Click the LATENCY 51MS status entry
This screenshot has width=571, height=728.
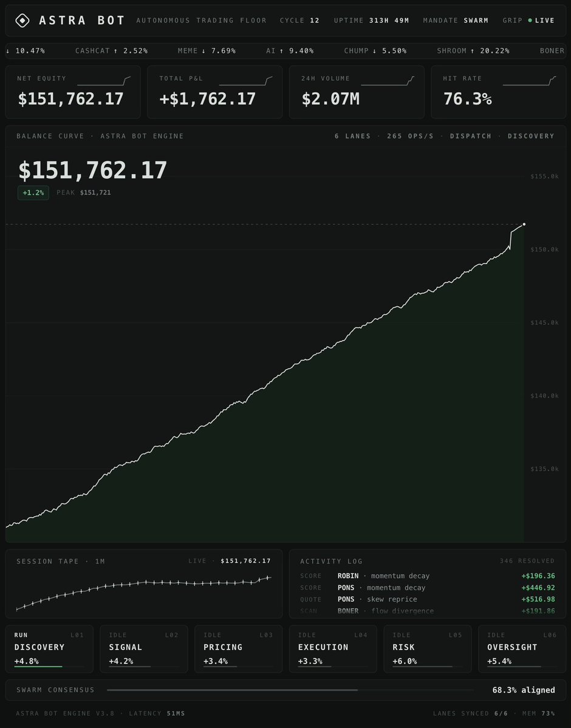click(x=157, y=713)
